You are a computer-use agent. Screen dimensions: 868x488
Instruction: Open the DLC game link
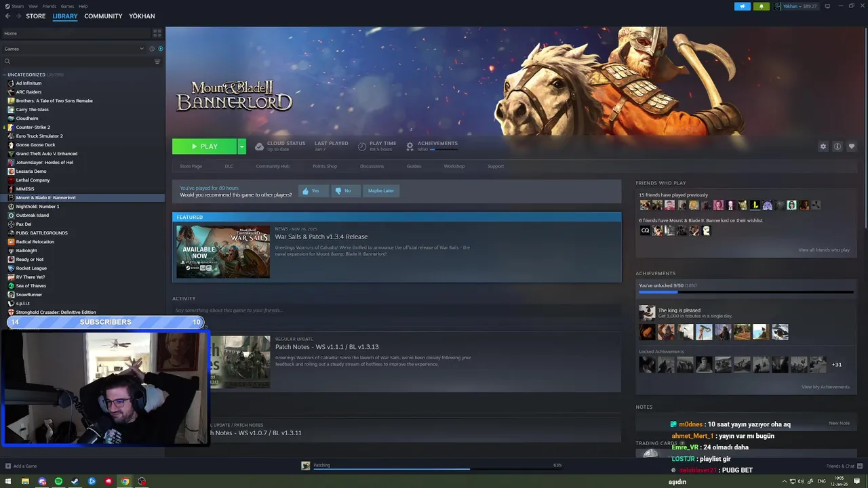[x=229, y=166]
